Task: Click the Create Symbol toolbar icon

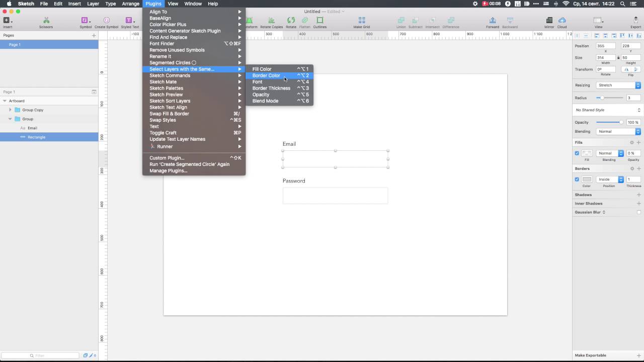Action: 106,21
